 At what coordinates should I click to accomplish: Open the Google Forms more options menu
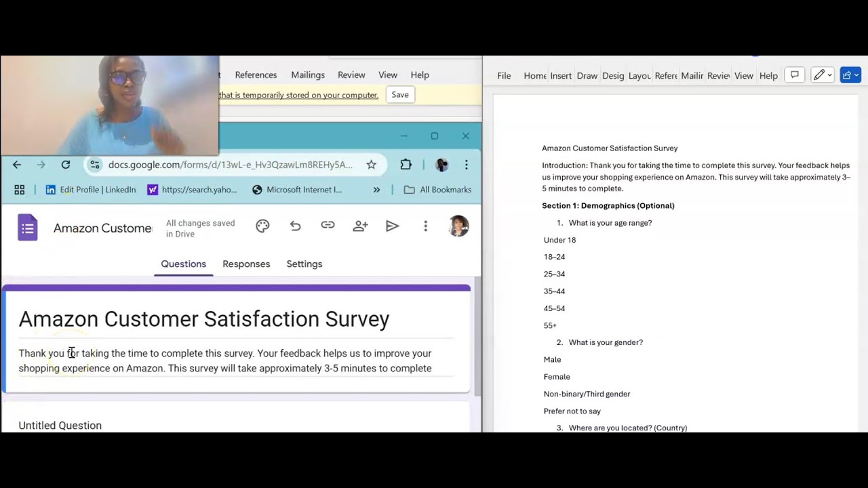click(x=425, y=226)
